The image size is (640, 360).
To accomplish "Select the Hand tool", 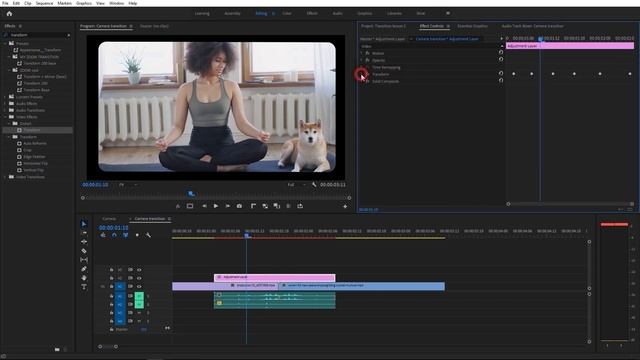I will [84, 278].
